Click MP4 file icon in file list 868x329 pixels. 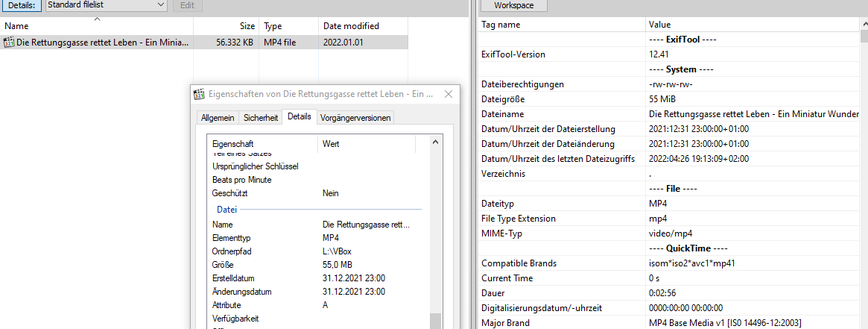(10, 42)
